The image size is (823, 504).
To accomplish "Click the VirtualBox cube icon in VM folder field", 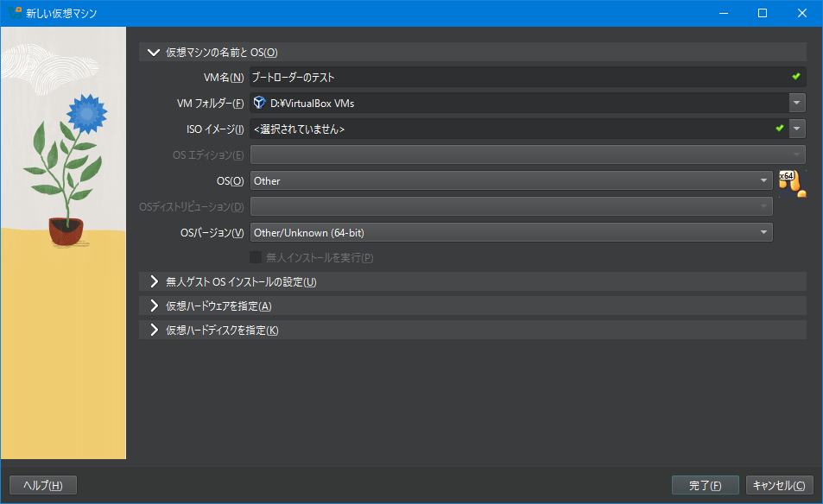I will coord(259,103).
